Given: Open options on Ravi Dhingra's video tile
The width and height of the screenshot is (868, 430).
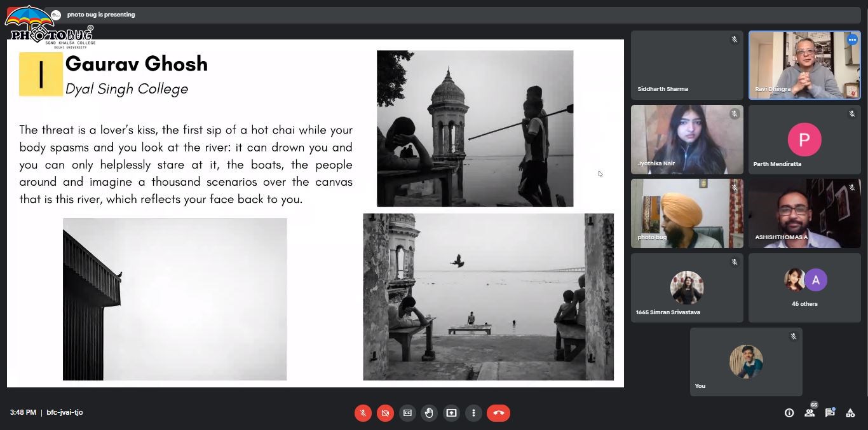Looking at the screenshot, I should click(x=852, y=39).
